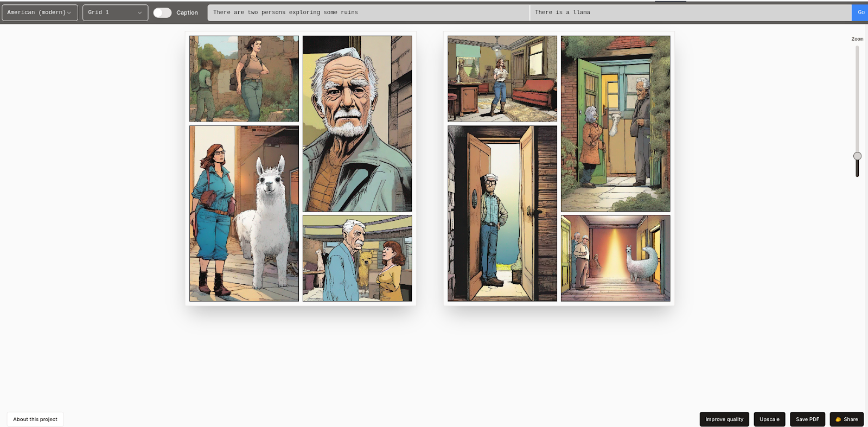Screen dimensions: 868x427
Task: Select the living room panel on page two
Action: tap(502, 79)
